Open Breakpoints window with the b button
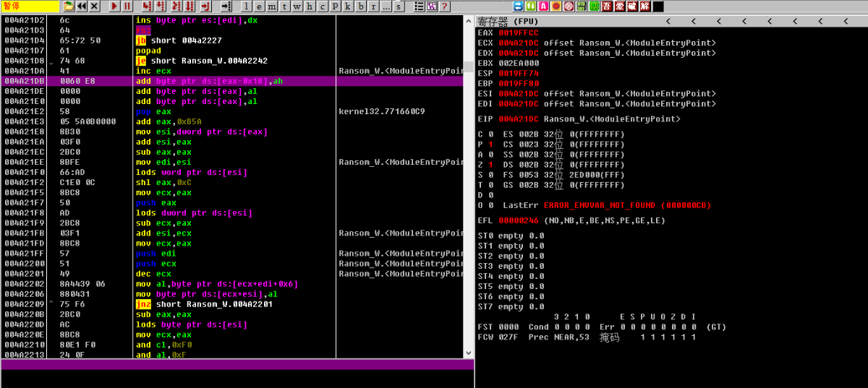This screenshot has height=388, width=868. click(360, 7)
